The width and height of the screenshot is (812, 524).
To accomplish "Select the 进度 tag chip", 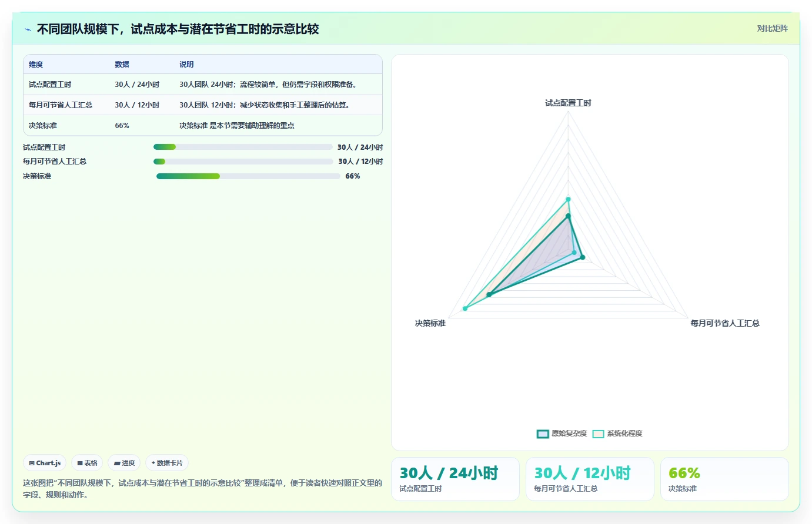I will pyautogui.click(x=124, y=463).
